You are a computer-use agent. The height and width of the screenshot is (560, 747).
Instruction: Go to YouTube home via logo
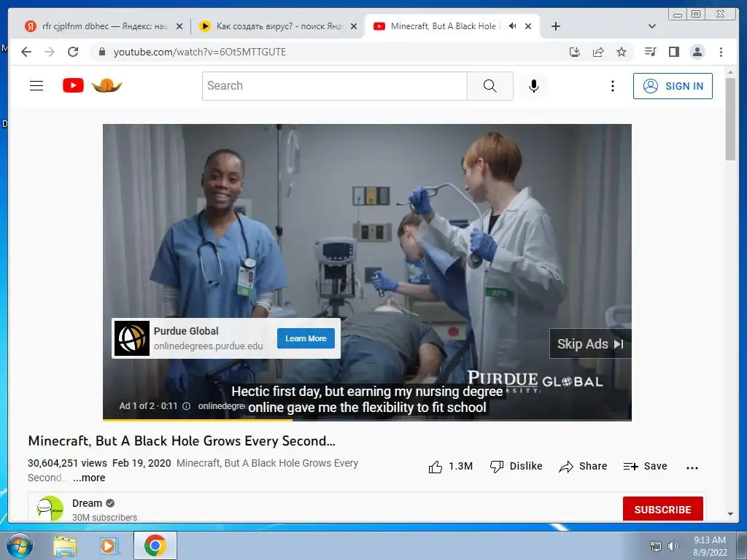pos(93,86)
